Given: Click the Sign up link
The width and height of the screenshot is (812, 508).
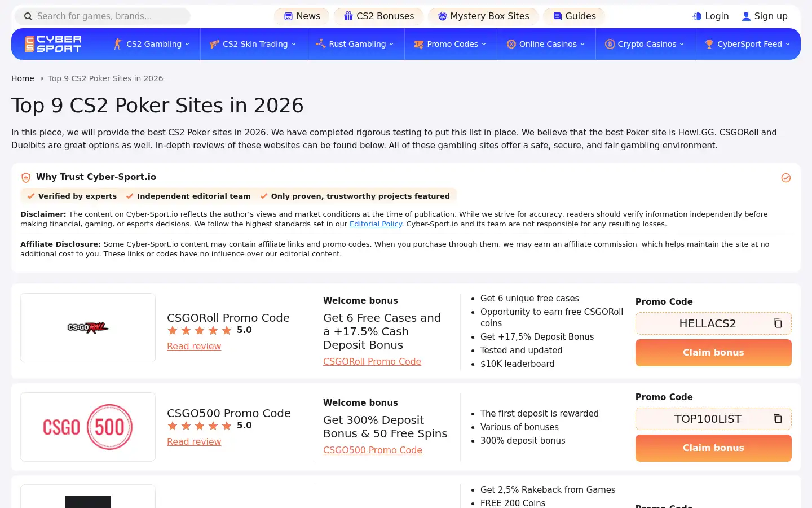Looking at the screenshot, I should point(765,16).
